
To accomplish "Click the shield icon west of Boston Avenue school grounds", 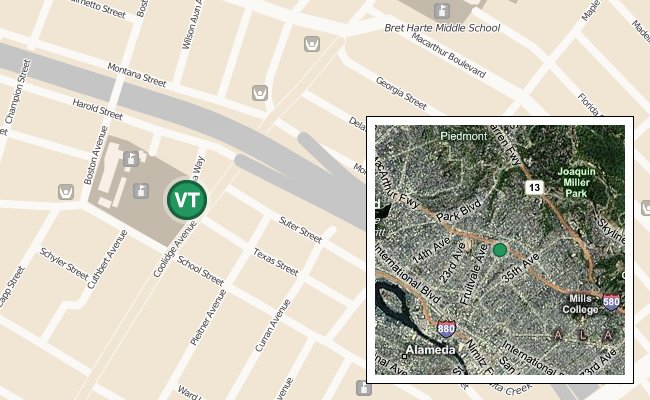I will tap(66, 192).
